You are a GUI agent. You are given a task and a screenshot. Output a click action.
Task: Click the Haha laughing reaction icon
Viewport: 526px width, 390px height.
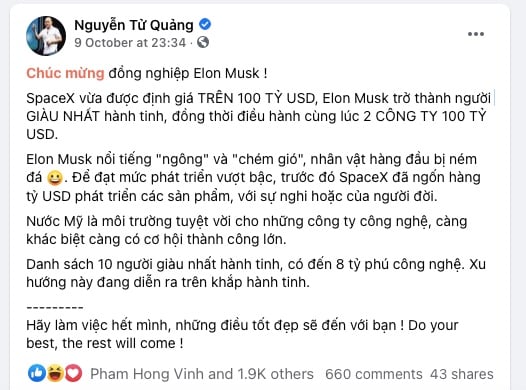(x=55, y=373)
